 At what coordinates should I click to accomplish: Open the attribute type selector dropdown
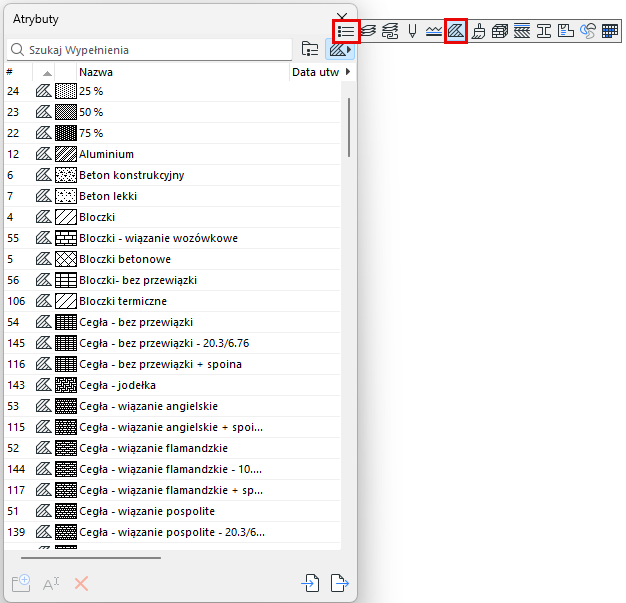[340, 50]
